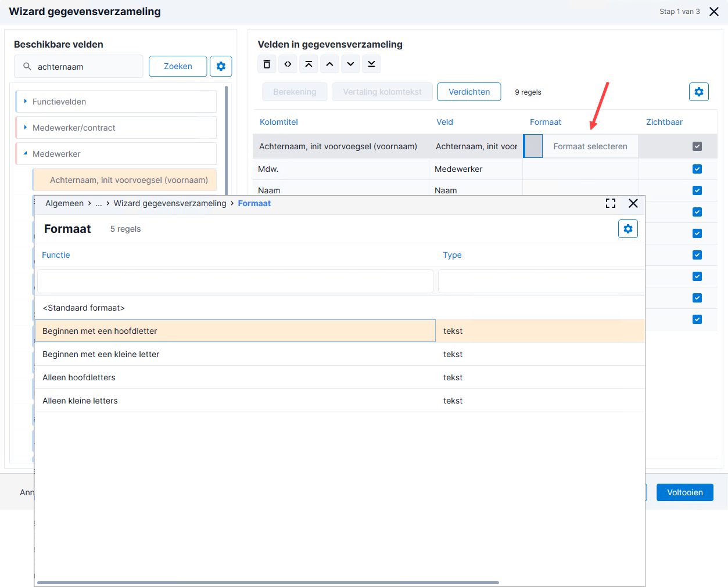Click the move down chevron icon
Viewport: 728px width, 587px height.
click(350, 64)
